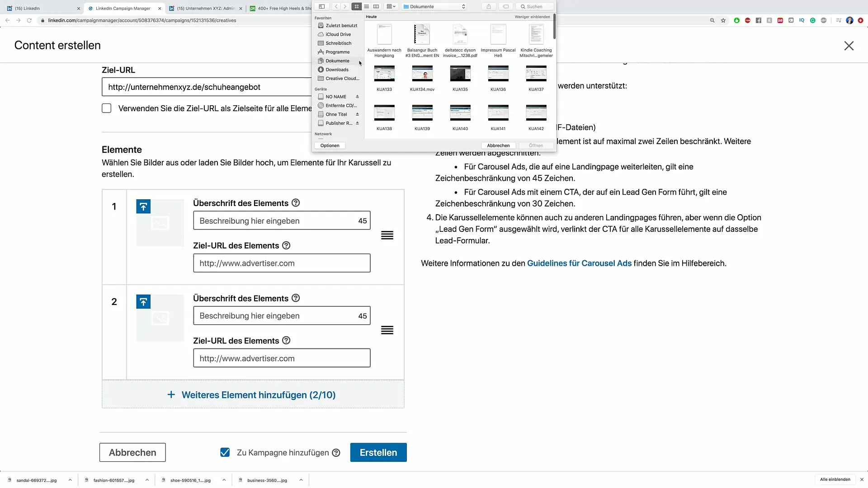The image size is (868, 488).
Task: Click Programme in Favoriten sidebar
Action: [337, 52]
